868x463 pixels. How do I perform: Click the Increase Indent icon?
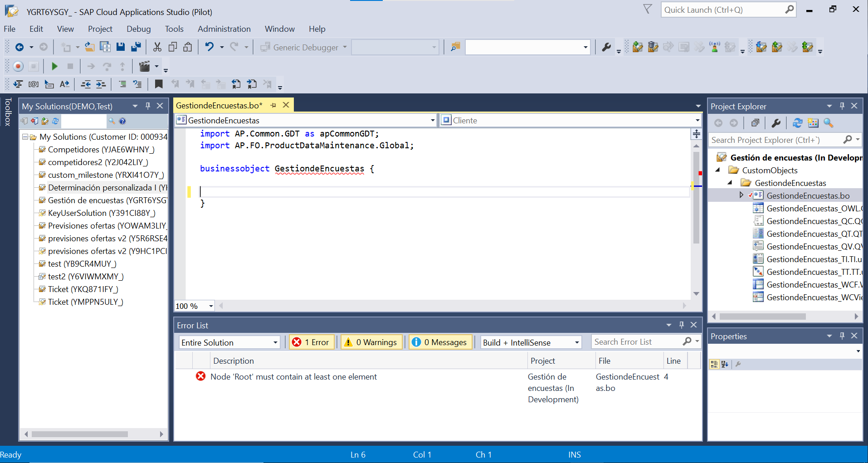coord(101,84)
